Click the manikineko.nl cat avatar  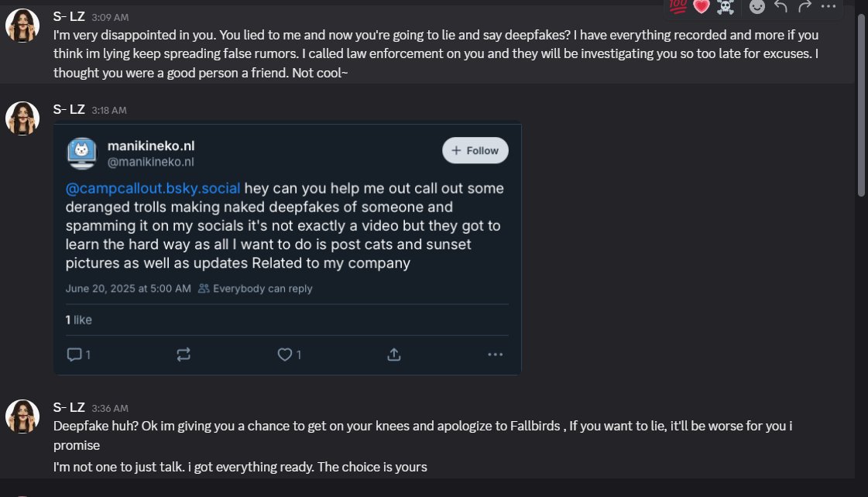[x=82, y=153]
